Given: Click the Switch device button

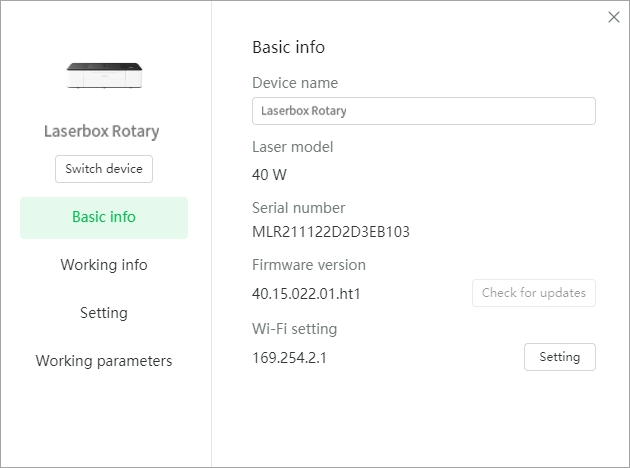Looking at the screenshot, I should (x=104, y=169).
